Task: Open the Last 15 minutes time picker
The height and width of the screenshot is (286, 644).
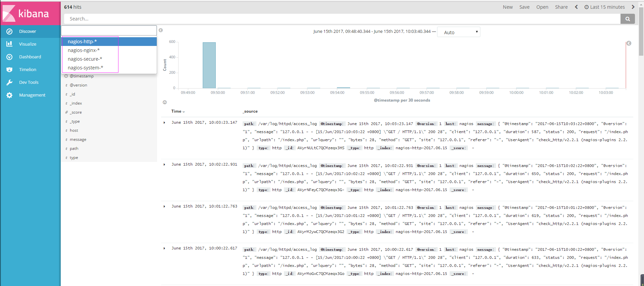Action: click(604, 7)
